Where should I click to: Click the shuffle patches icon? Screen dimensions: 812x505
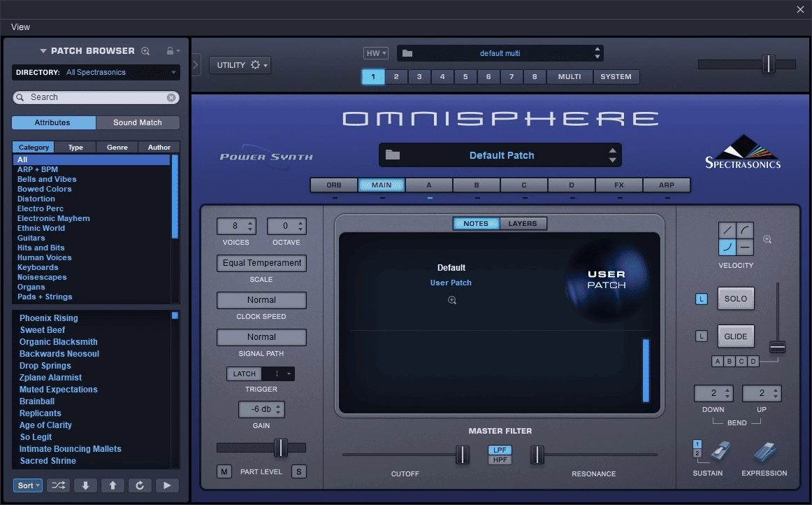pos(59,485)
